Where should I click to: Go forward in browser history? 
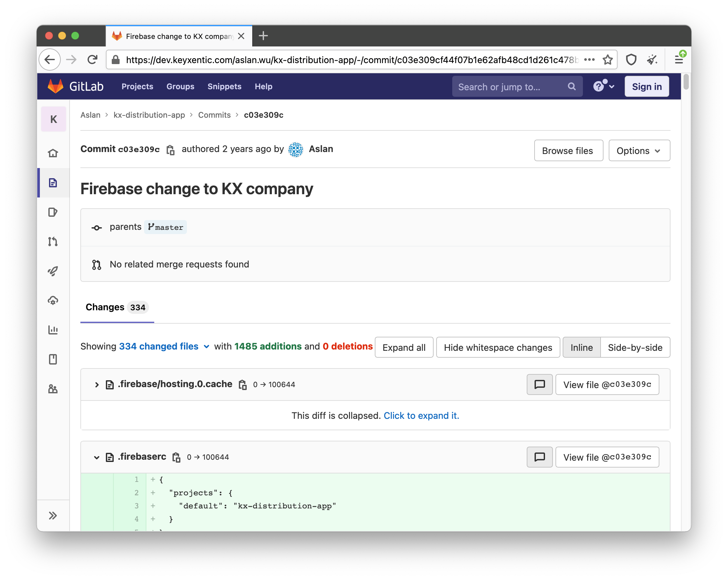click(x=71, y=60)
